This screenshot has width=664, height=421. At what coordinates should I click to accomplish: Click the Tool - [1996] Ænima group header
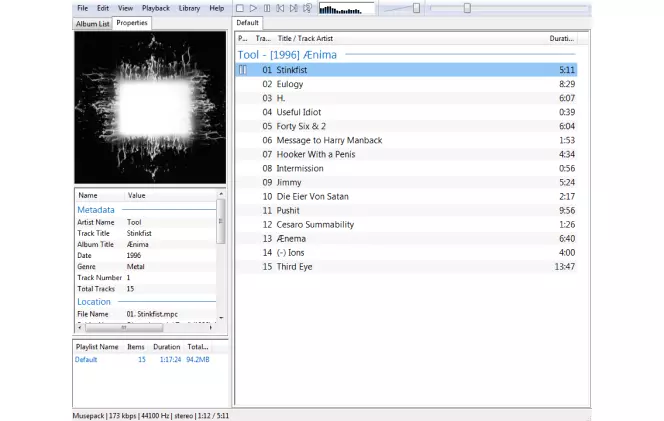287,55
